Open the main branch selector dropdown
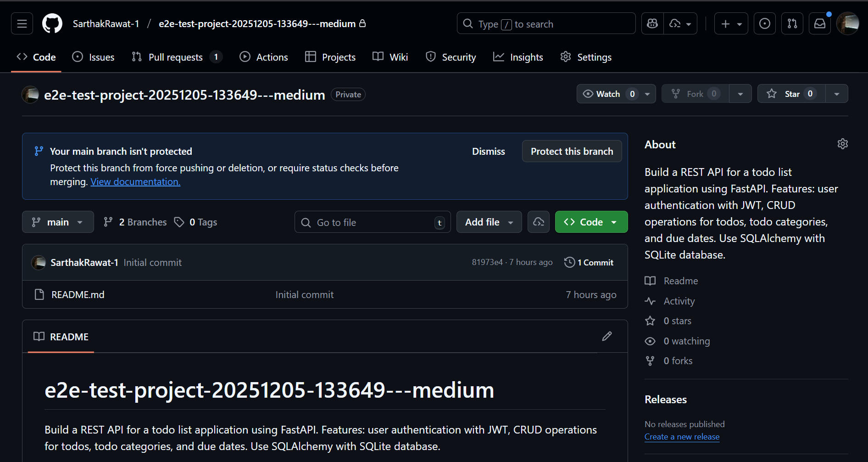Viewport: 868px width, 462px height. click(58, 222)
